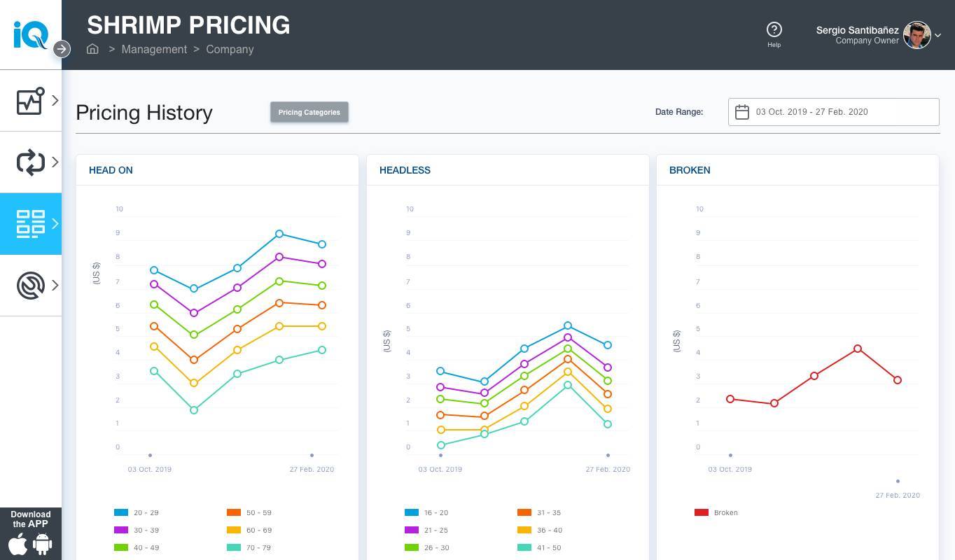Open the user profile dropdown chevron
This screenshot has height=560, width=955.
tap(938, 35)
